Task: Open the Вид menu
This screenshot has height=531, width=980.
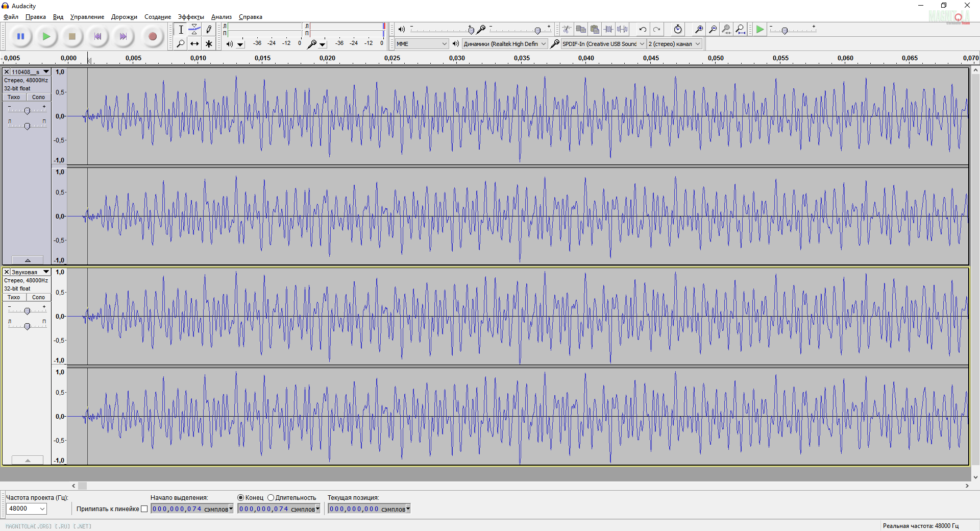Action: 58,17
